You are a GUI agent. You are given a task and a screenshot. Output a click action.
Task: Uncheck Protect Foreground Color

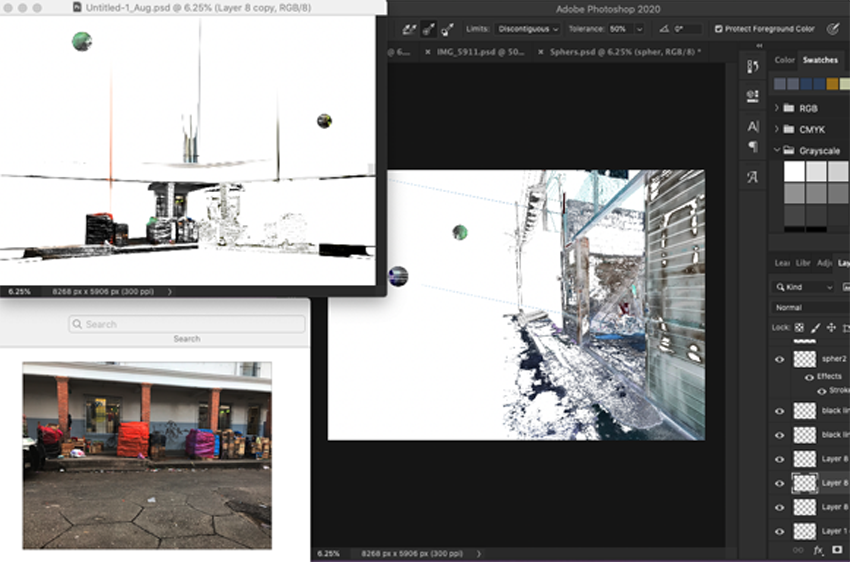[719, 30]
